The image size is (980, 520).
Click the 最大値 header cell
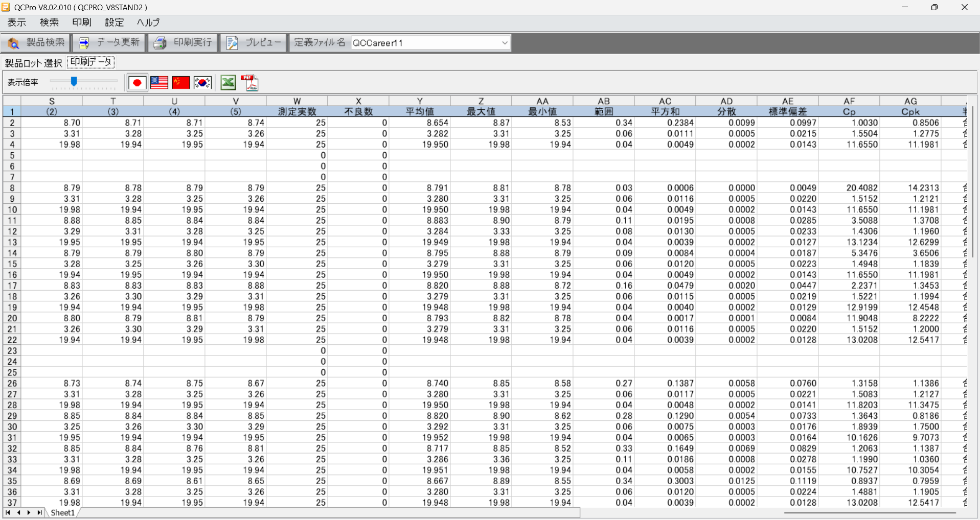(x=481, y=112)
